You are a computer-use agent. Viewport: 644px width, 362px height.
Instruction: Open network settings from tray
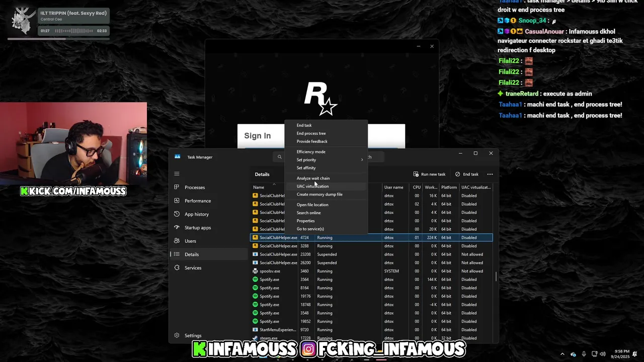[x=594, y=354]
